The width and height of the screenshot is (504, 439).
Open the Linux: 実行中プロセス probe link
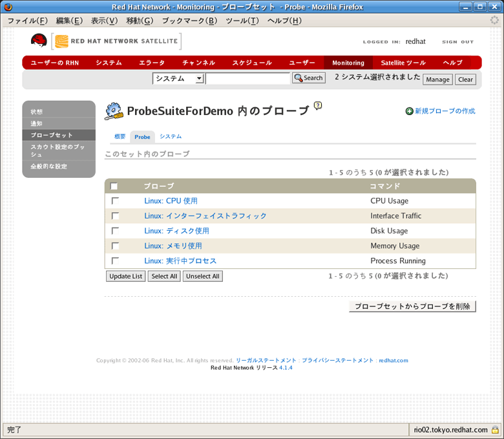pyautogui.click(x=180, y=261)
